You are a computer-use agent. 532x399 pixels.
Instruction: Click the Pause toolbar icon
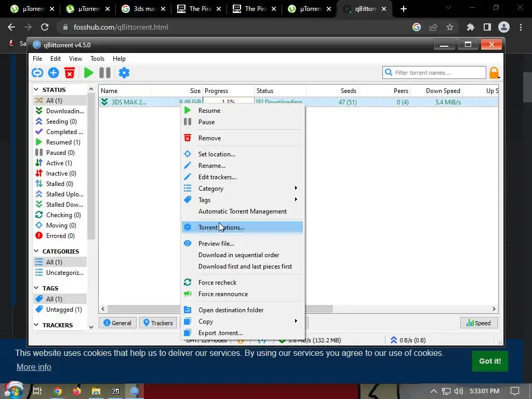105,73
